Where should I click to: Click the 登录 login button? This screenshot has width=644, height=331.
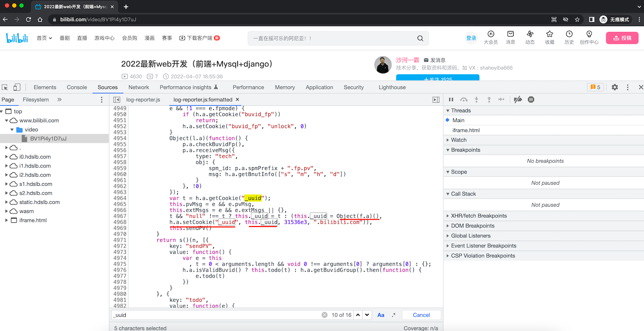click(471, 38)
